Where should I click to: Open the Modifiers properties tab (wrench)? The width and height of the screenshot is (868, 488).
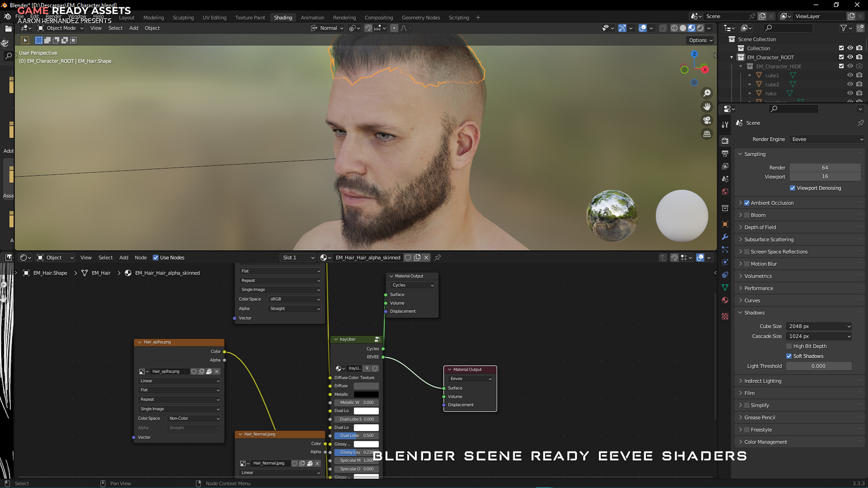click(x=725, y=236)
